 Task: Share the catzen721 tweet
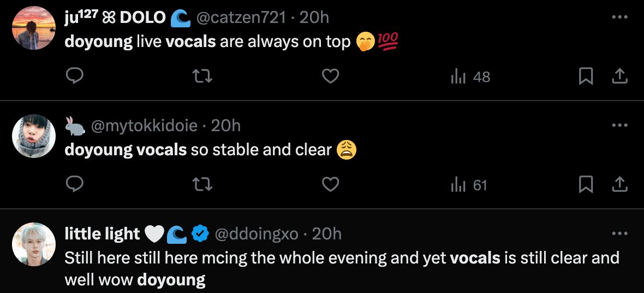click(619, 77)
